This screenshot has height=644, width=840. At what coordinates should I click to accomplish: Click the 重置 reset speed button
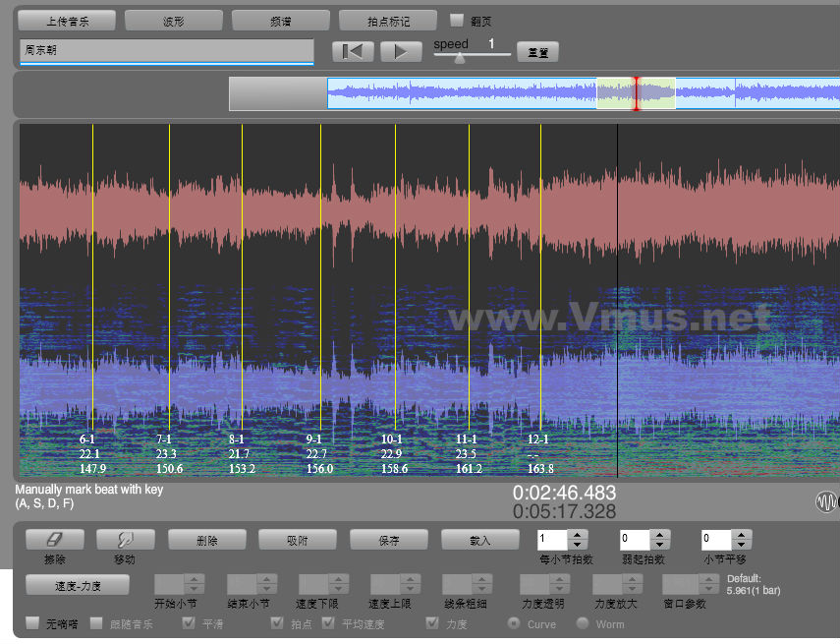click(537, 52)
